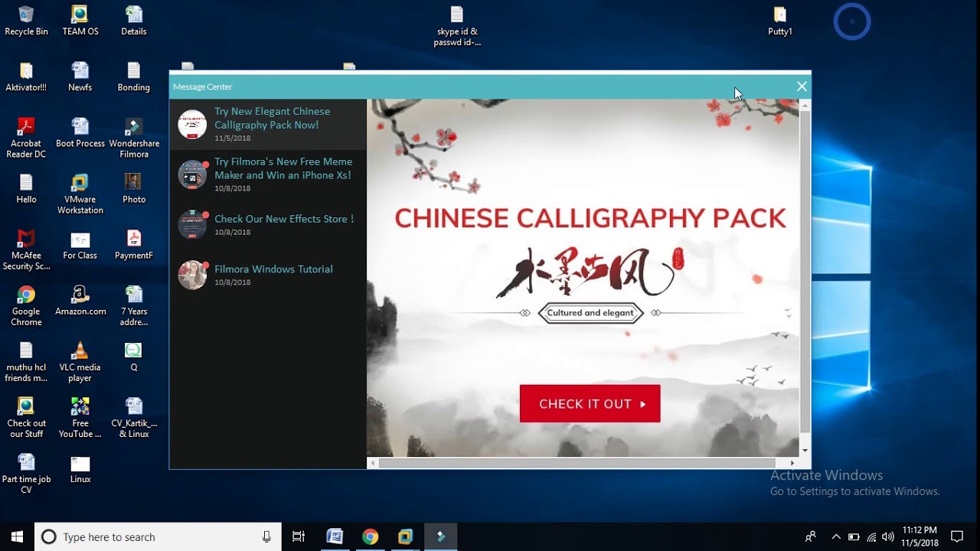Select the Putty1 desktop icon
Image resolution: width=980 pixels, height=551 pixels.
779,21
